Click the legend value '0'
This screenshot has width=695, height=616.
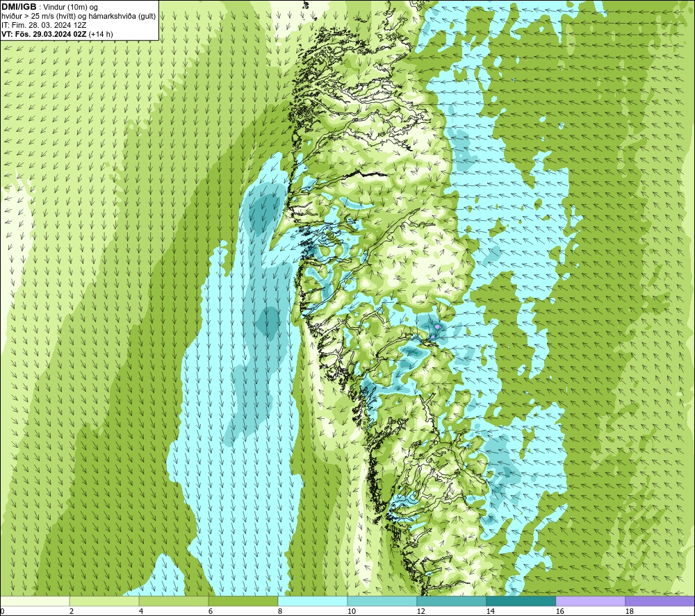coord(2,611)
